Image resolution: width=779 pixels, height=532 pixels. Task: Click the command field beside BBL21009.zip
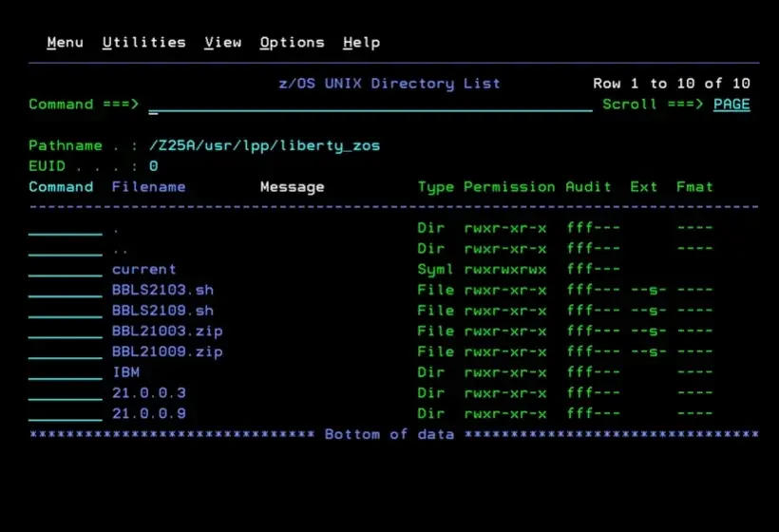(x=66, y=352)
